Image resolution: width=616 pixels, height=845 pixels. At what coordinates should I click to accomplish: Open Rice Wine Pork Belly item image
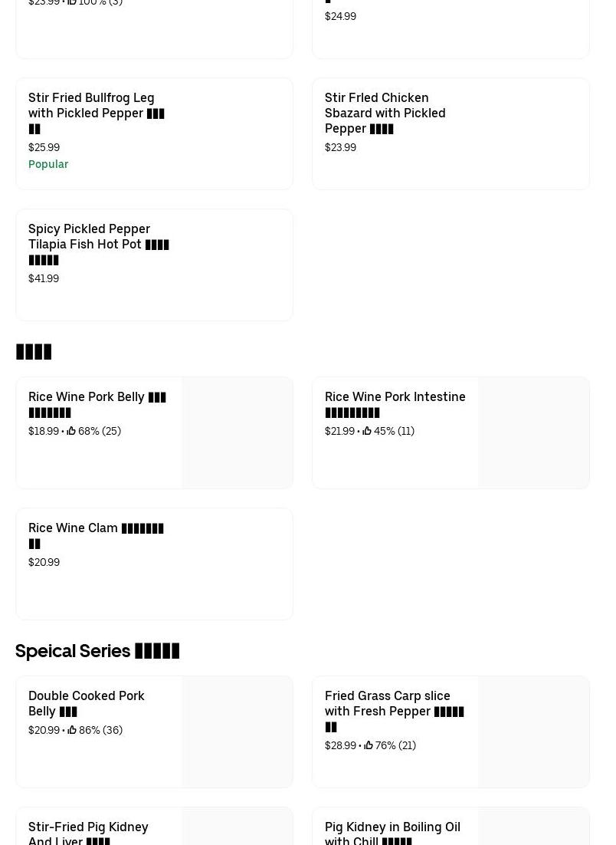(x=237, y=432)
